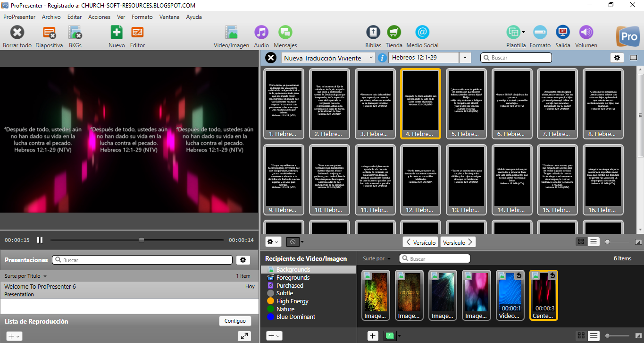Select Welcome To ProPresenter 6 presentation
644x343 pixels.
point(129,290)
